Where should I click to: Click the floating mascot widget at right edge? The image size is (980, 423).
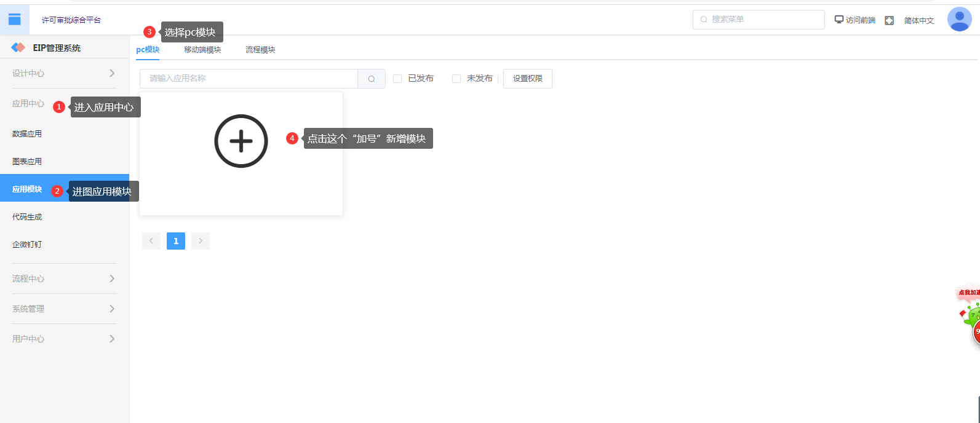[x=969, y=315]
